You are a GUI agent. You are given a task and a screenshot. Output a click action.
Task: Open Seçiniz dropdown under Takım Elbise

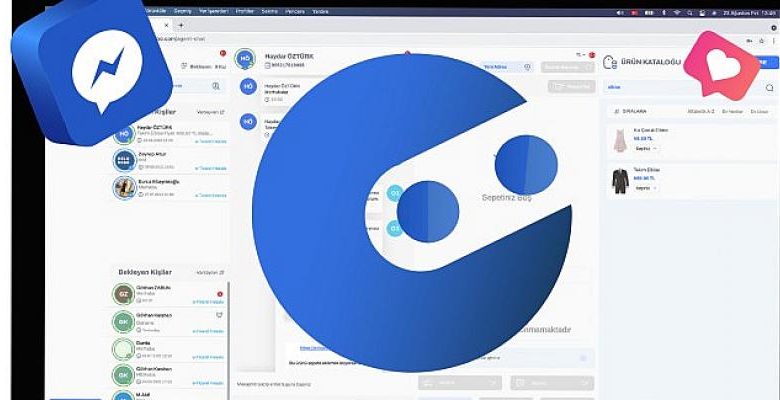pos(646,188)
